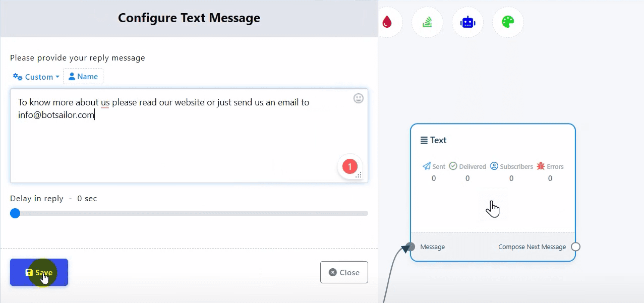Click the red droplet icon in toolbar

387,22
